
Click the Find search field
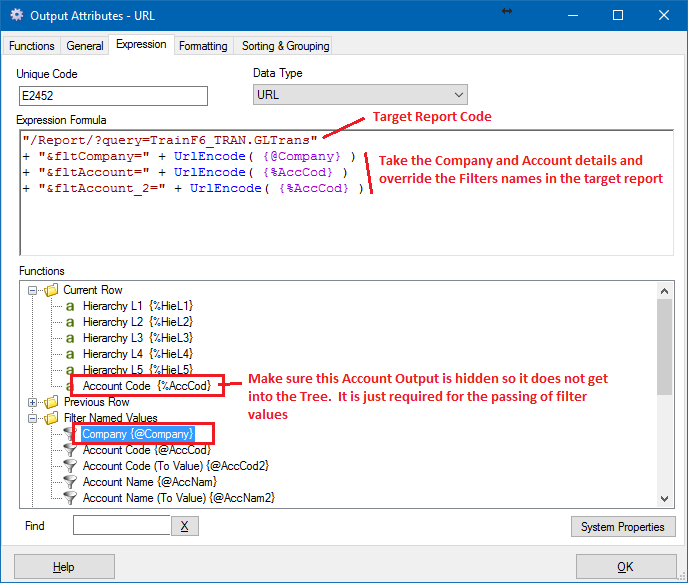(122, 526)
